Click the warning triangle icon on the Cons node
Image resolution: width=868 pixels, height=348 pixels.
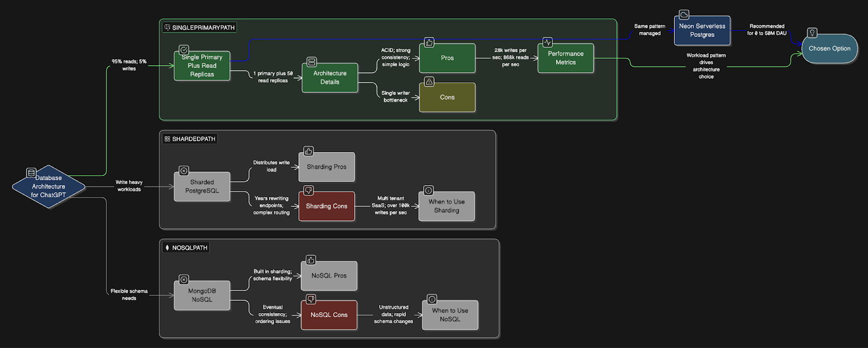(x=429, y=82)
